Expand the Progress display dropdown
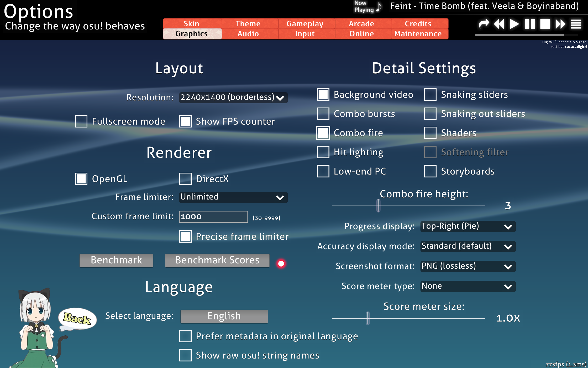Viewport: 588px width, 368px height. coord(468,226)
